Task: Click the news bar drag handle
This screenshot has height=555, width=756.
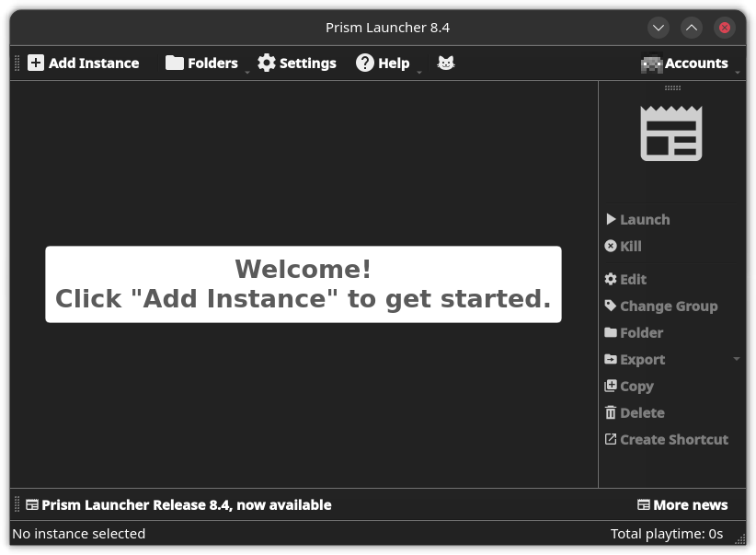Action: 17,504
